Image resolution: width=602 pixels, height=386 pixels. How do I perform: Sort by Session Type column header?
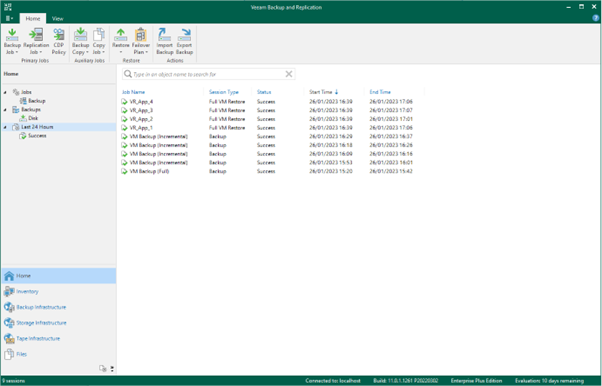pyautogui.click(x=223, y=92)
